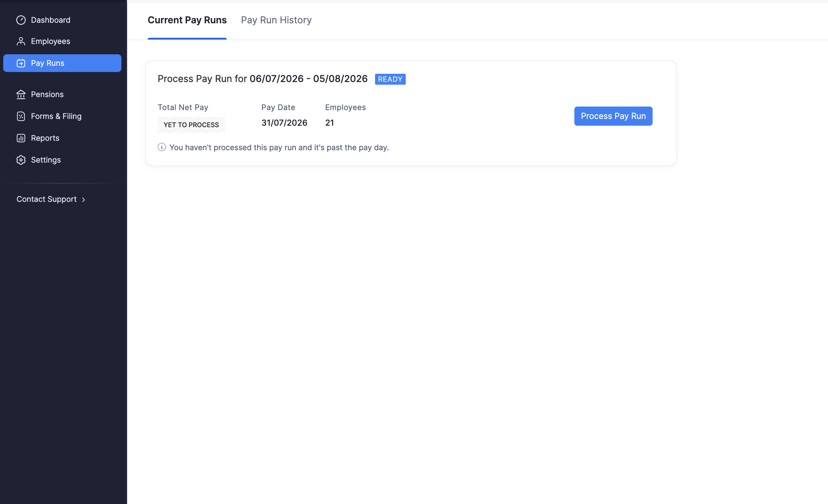This screenshot has width=828, height=504.
Task: Select Pay Runs sidebar item
Action: tap(62, 63)
